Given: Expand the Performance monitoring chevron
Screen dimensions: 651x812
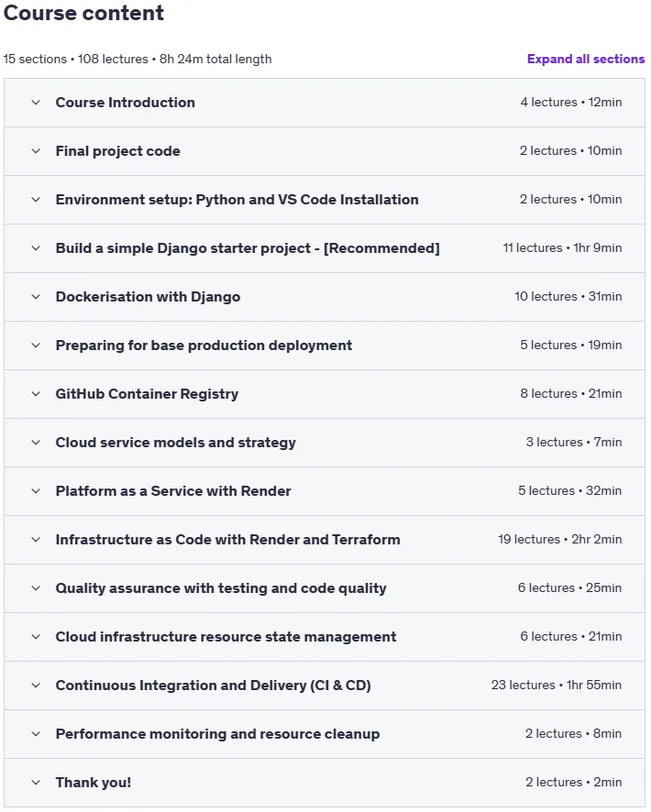Looking at the screenshot, I should pos(36,734).
